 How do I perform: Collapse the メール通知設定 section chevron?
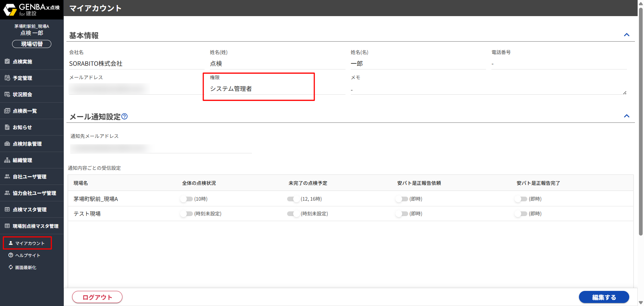626,116
